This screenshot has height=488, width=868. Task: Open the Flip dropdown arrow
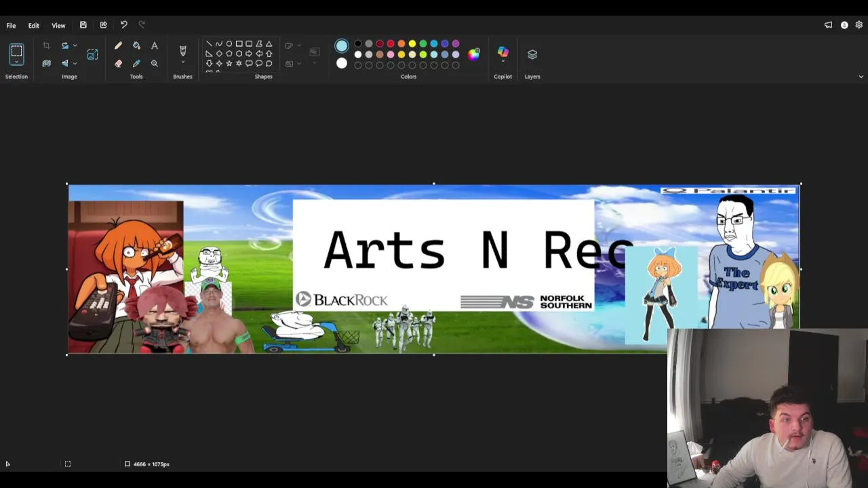tap(75, 63)
